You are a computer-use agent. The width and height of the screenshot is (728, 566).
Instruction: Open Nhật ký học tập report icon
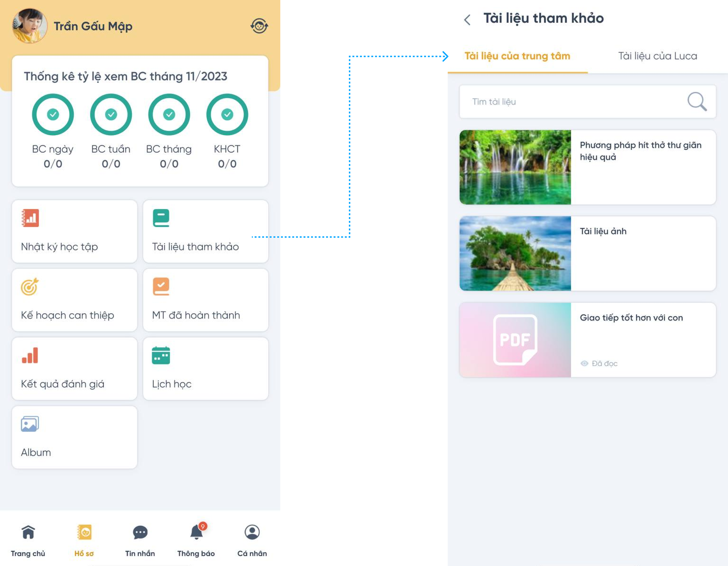[30, 218]
